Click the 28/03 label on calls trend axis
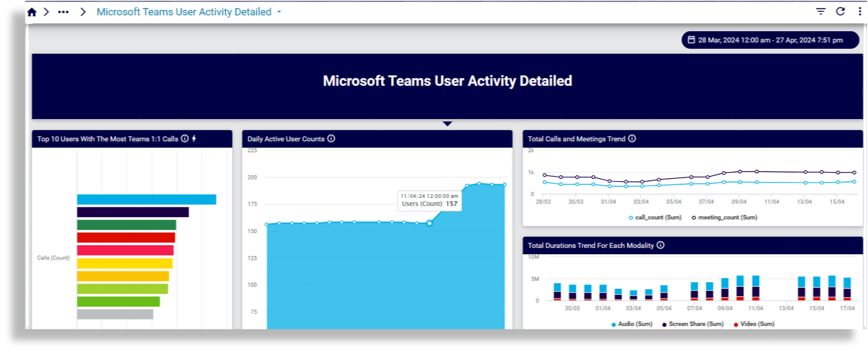 coord(543,202)
